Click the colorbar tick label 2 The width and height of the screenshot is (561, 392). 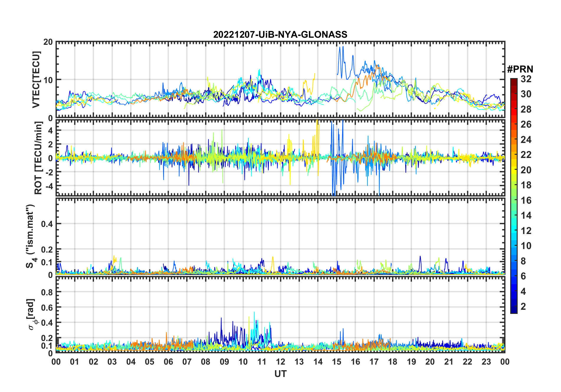pos(523,307)
